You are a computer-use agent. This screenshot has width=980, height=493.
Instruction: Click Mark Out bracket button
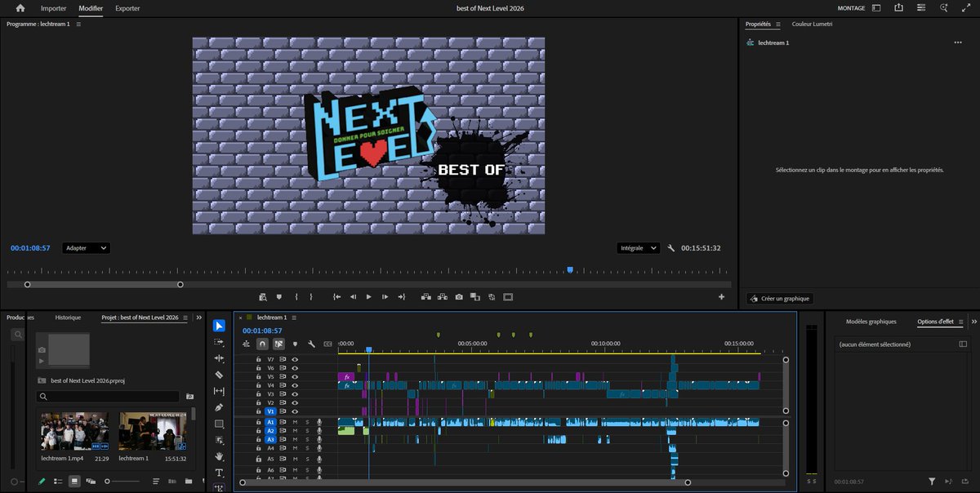click(310, 297)
